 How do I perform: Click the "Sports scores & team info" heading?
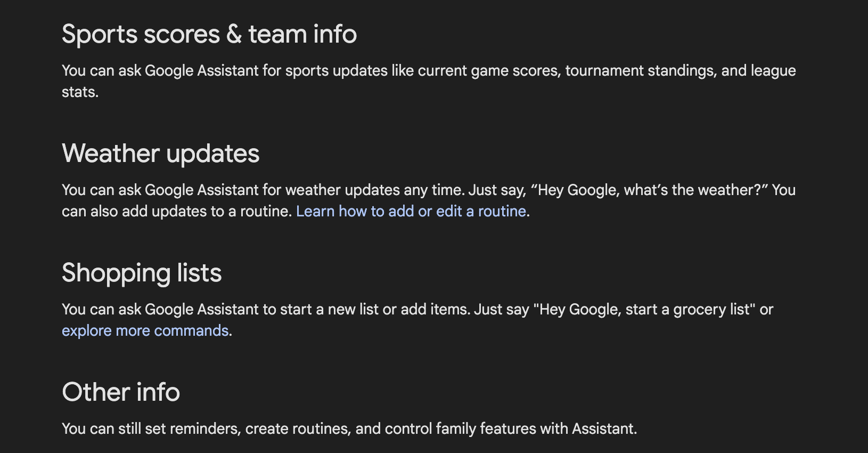pyautogui.click(x=209, y=35)
